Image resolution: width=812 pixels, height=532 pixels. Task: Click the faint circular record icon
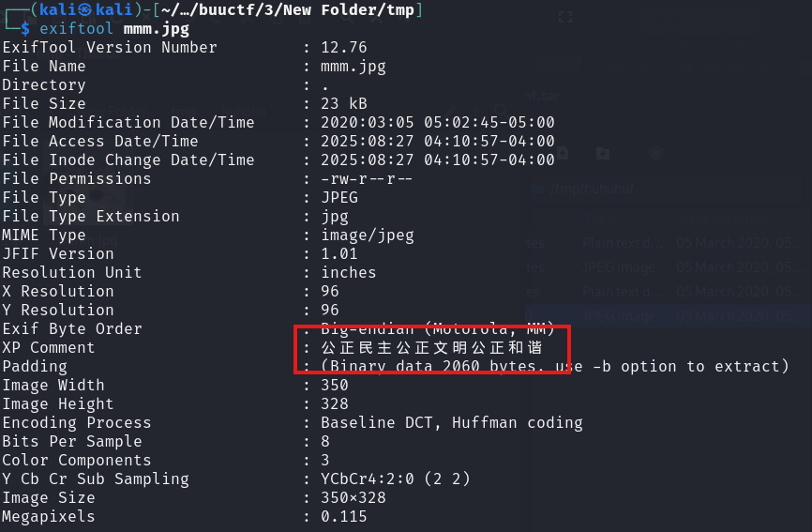point(656,153)
